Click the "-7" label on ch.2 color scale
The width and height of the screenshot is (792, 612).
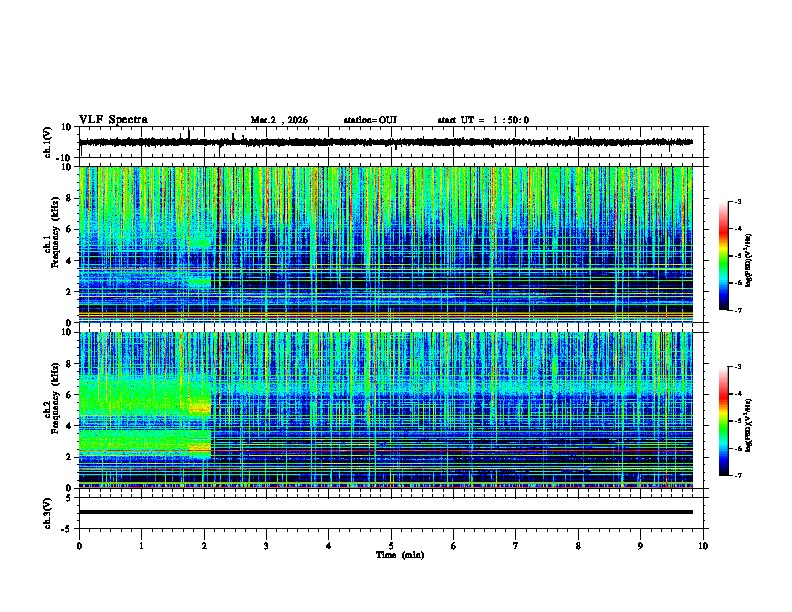737,475
